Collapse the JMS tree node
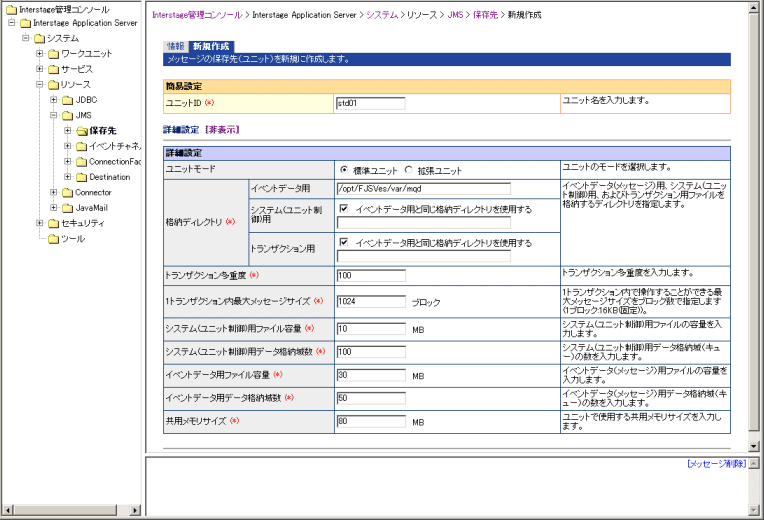This screenshot has width=764, height=520. [x=54, y=115]
